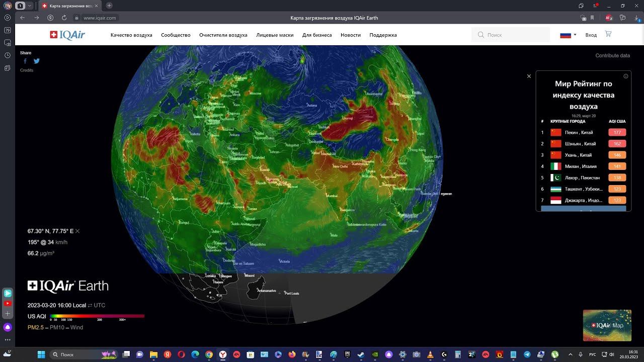Open "Сообщество" menu
644x362 pixels.
point(176,35)
